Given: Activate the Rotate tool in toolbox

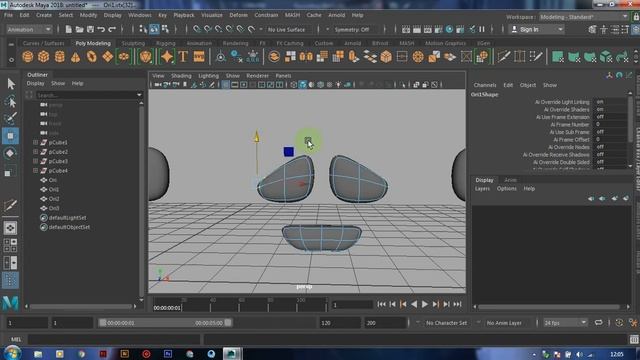Looking at the screenshot, I should [11, 153].
